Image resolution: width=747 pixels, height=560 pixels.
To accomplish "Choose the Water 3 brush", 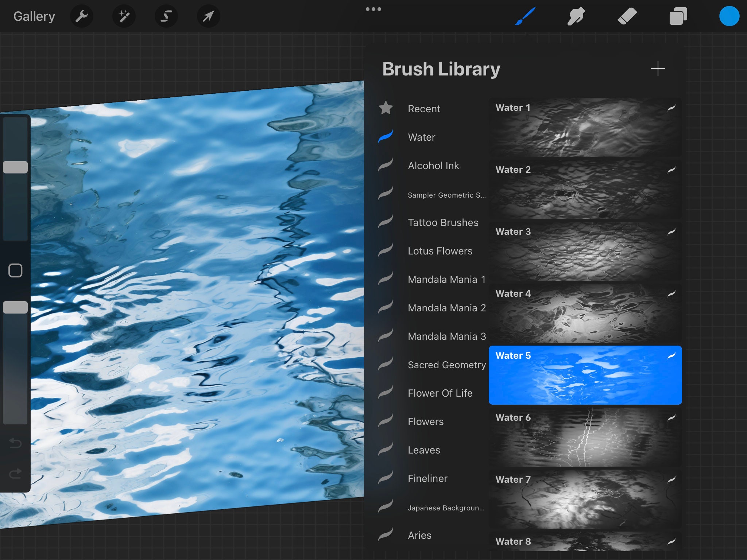I will (x=585, y=251).
